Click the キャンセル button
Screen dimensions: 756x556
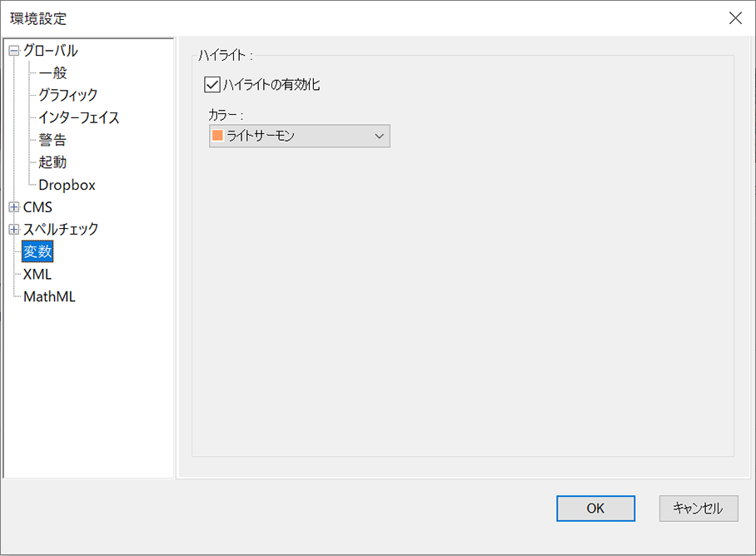pos(699,509)
